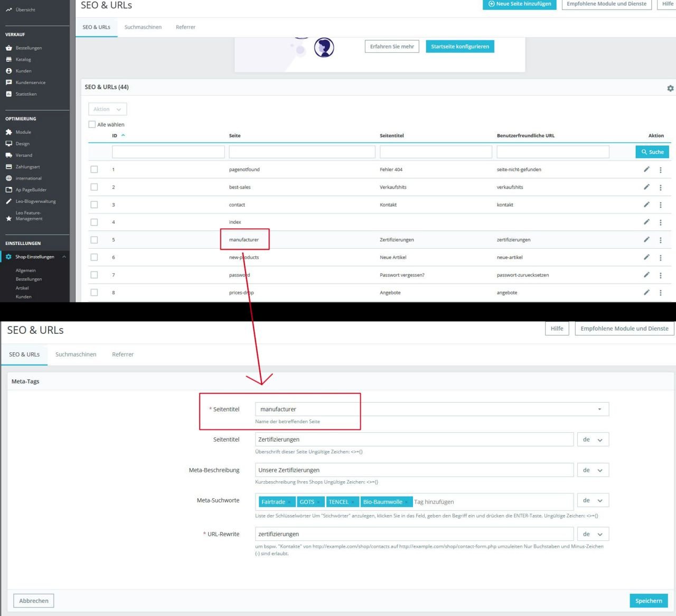Select the checkbox for row best-sales

(94, 187)
